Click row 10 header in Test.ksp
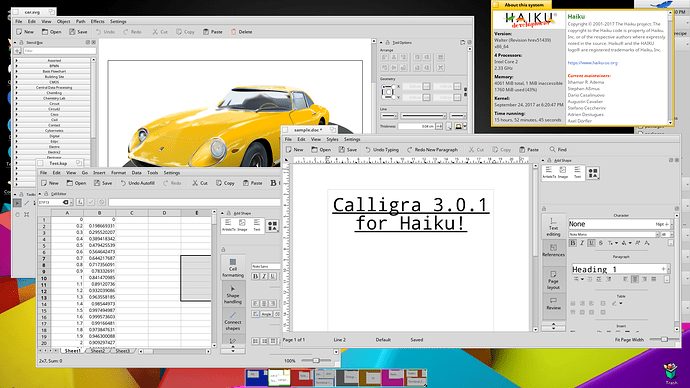 pyautogui.click(x=44, y=278)
